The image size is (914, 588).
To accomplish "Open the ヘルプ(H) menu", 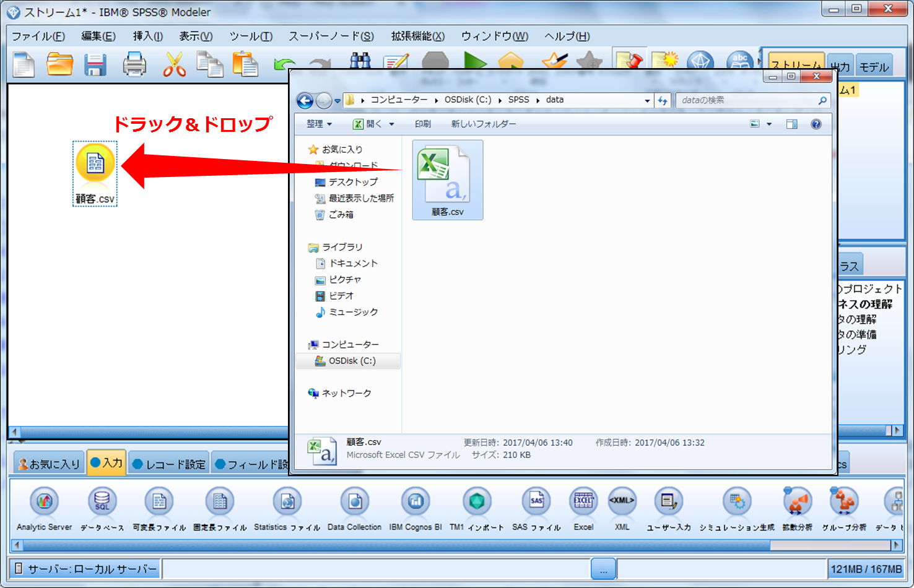I will pos(567,36).
